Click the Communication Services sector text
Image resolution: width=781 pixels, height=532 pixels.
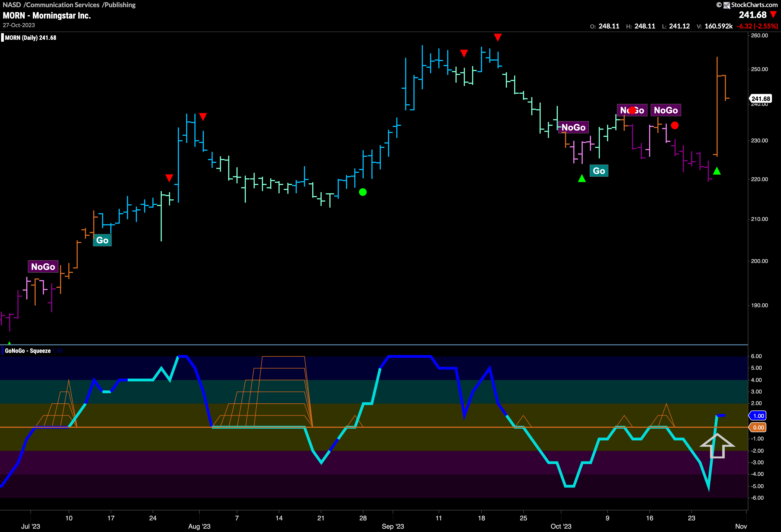point(63,5)
